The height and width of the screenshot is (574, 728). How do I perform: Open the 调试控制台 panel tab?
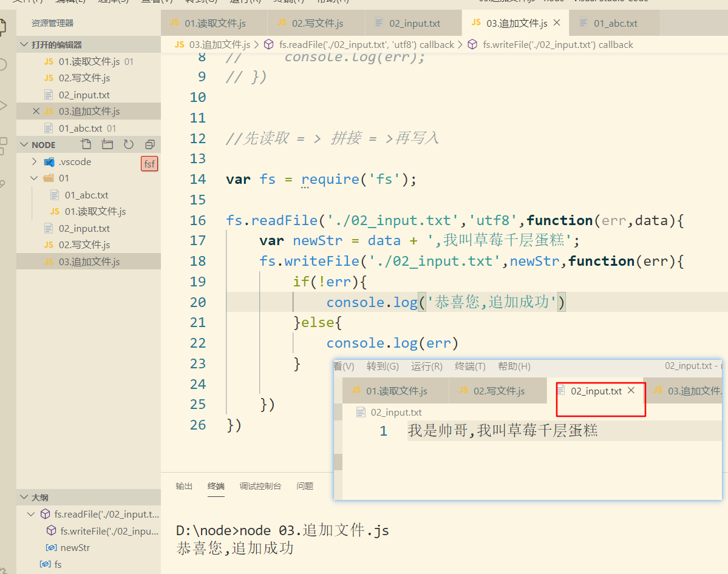point(260,486)
